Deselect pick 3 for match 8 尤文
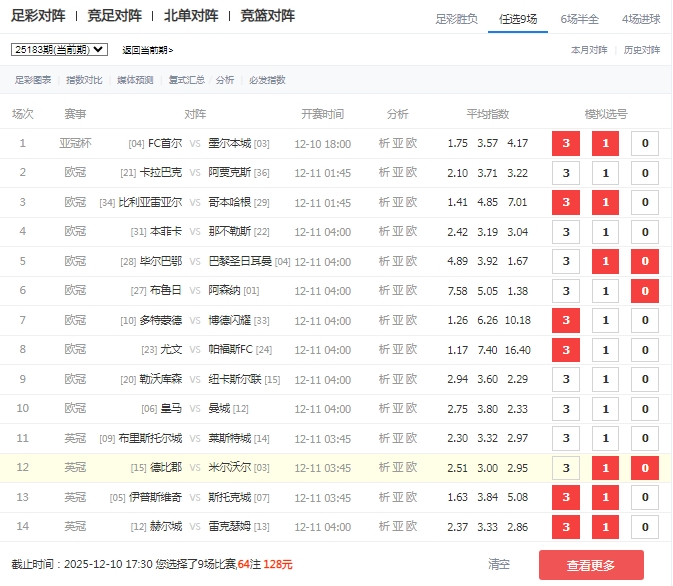This screenshot has height=586, width=673. (566, 350)
